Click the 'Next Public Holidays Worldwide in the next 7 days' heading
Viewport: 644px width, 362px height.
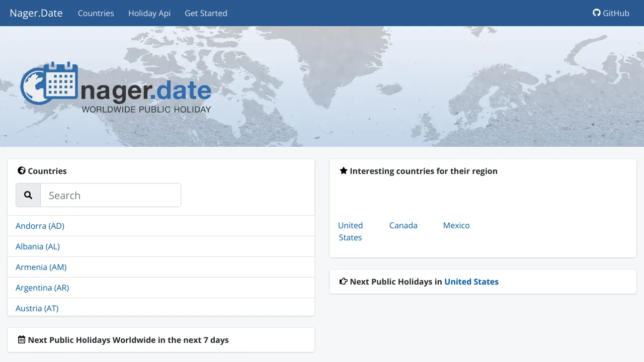(x=128, y=340)
